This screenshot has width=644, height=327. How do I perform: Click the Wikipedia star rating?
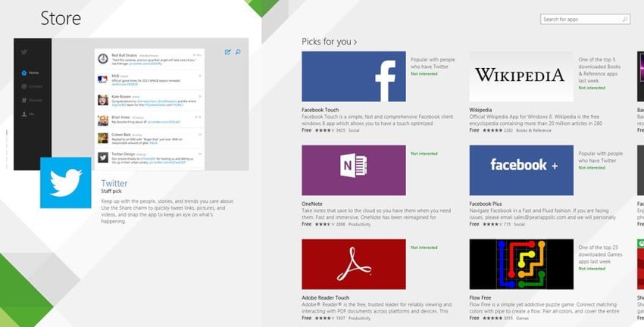pos(492,130)
